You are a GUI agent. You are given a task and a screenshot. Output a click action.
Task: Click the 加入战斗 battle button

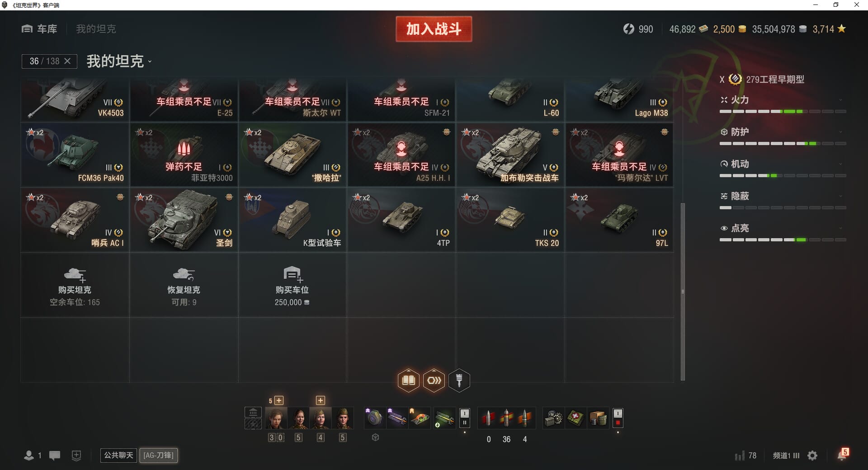[434, 29]
